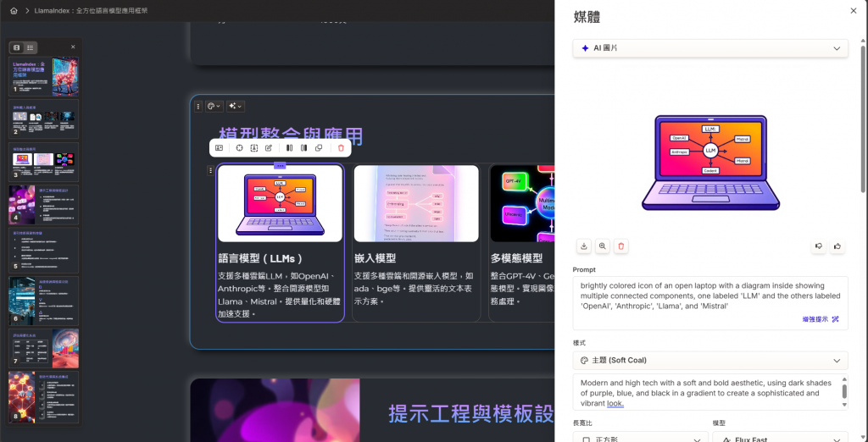Open slide 5 thumbnail

tap(44, 250)
